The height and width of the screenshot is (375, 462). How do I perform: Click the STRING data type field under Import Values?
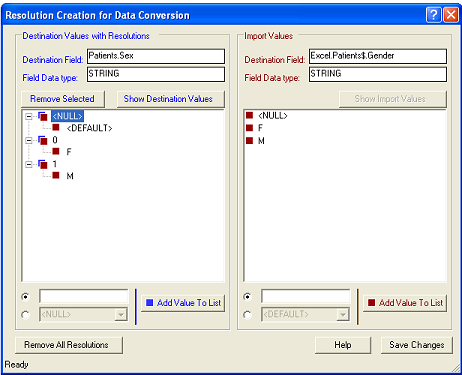point(378,74)
